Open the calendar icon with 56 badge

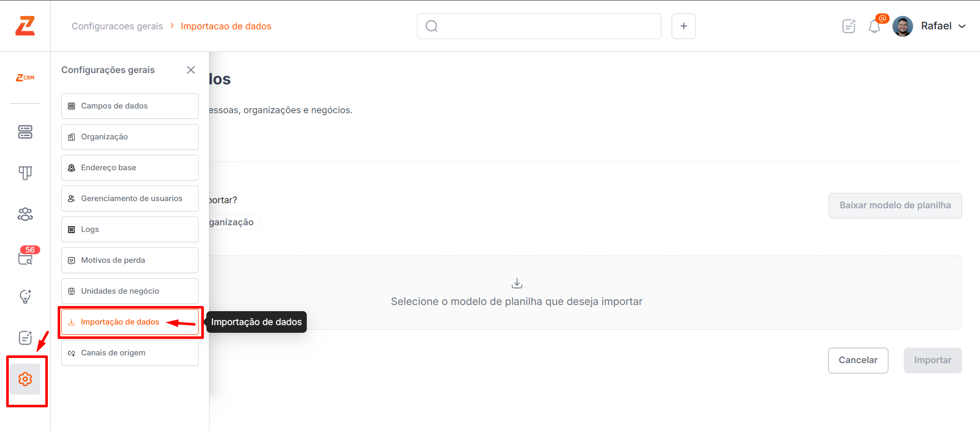pyautogui.click(x=25, y=257)
